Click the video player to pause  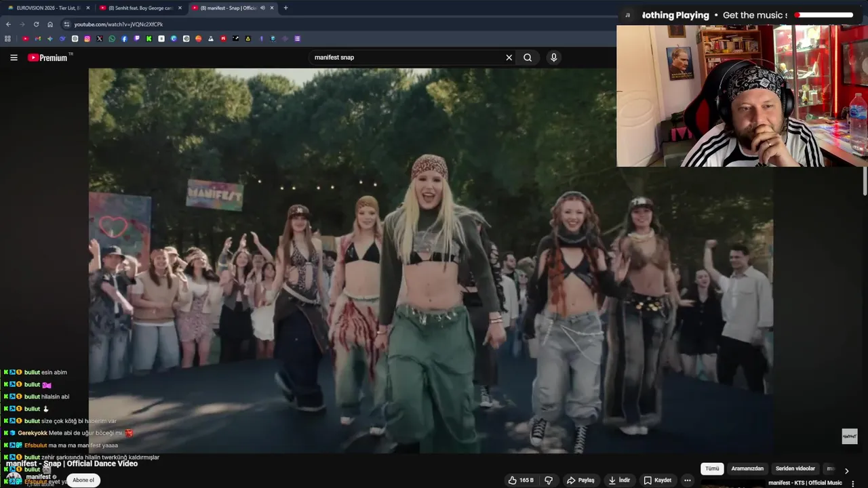point(431,261)
